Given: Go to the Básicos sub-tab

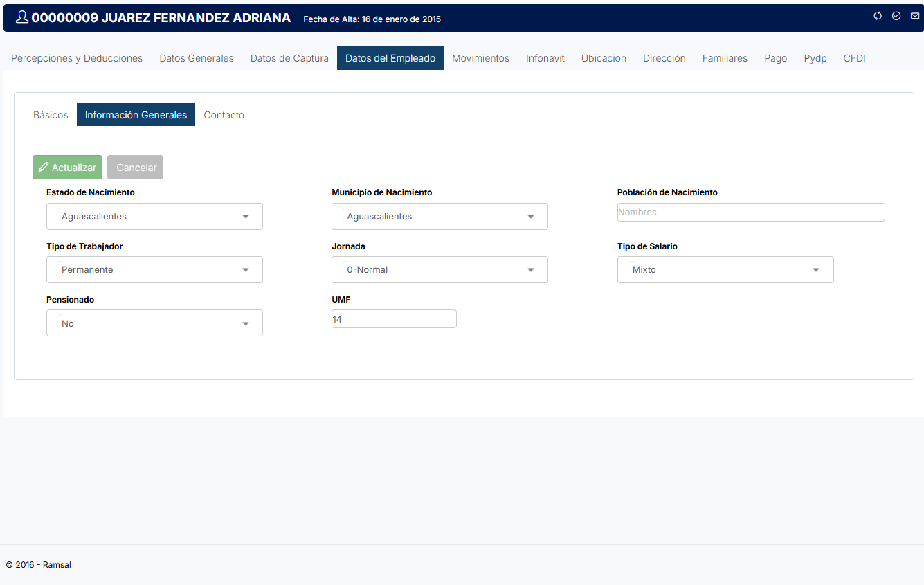Looking at the screenshot, I should coord(51,115).
